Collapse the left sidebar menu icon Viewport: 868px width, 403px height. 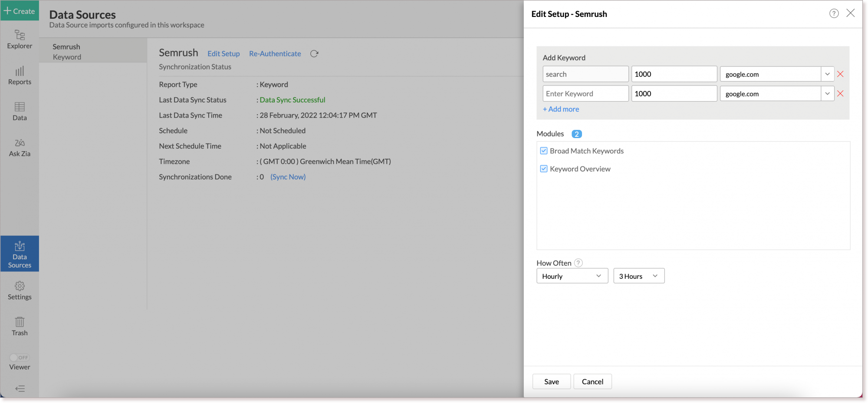[20, 389]
